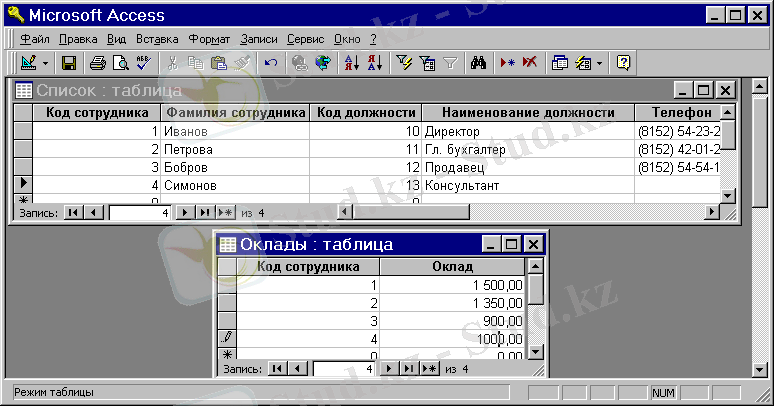Click right scroll arrow in Список table
Viewport: 774px width, 406px height.
(711, 212)
